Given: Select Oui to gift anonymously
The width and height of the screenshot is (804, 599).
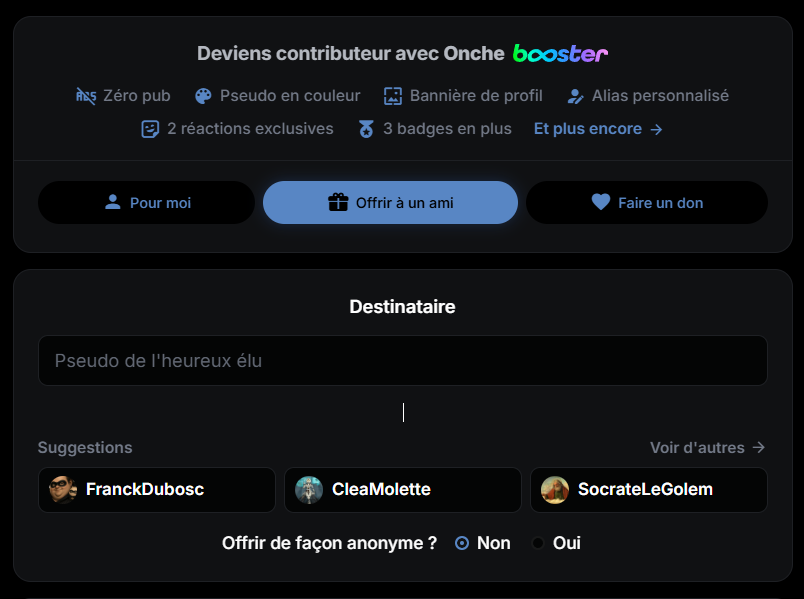Looking at the screenshot, I should click(538, 543).
